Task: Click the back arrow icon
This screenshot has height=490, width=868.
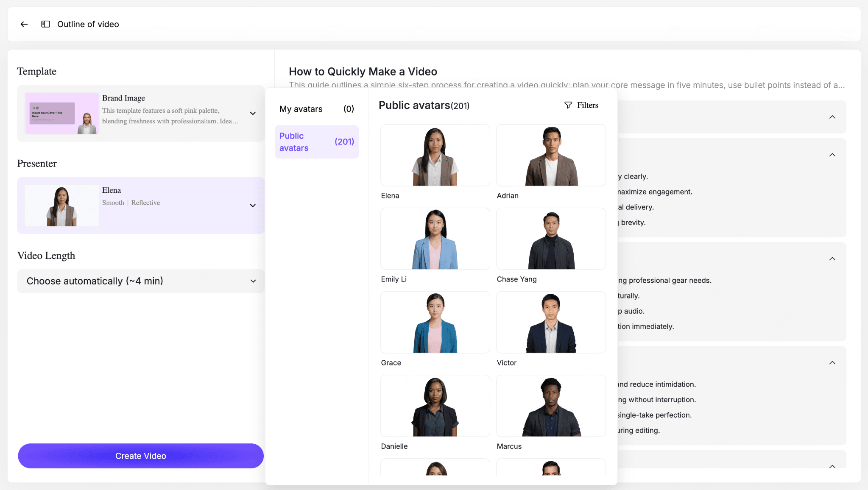Action: click(x=24, y=24)
